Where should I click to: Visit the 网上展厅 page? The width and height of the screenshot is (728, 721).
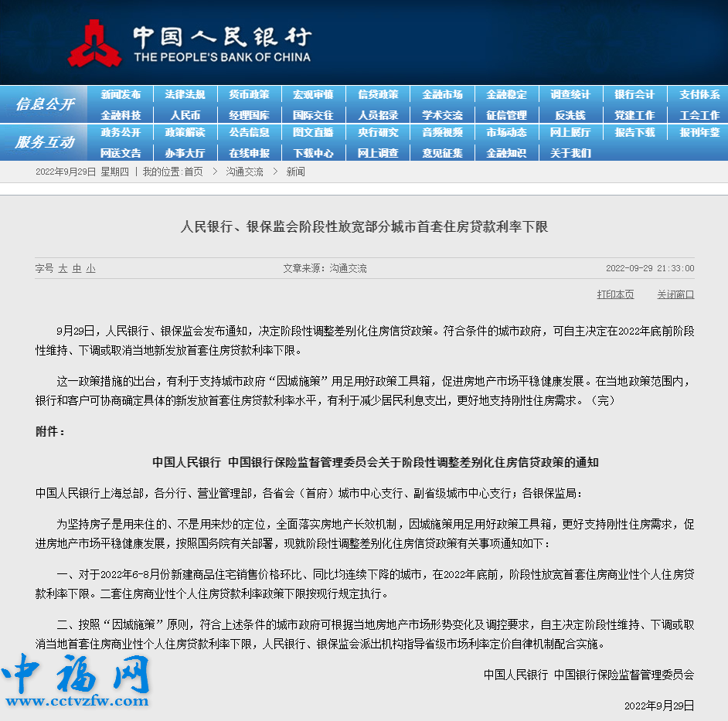[x=570, y=132]
